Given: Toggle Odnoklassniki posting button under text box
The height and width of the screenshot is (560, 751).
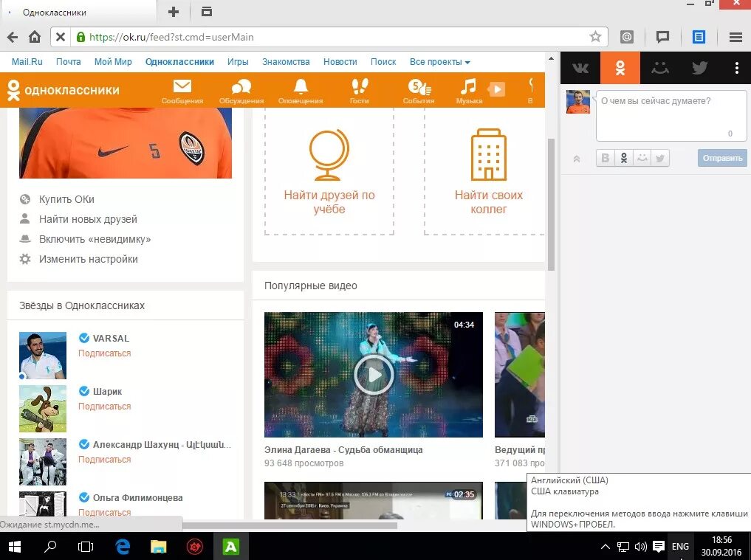Looking at the screenshot, I should tap(623, 158).
